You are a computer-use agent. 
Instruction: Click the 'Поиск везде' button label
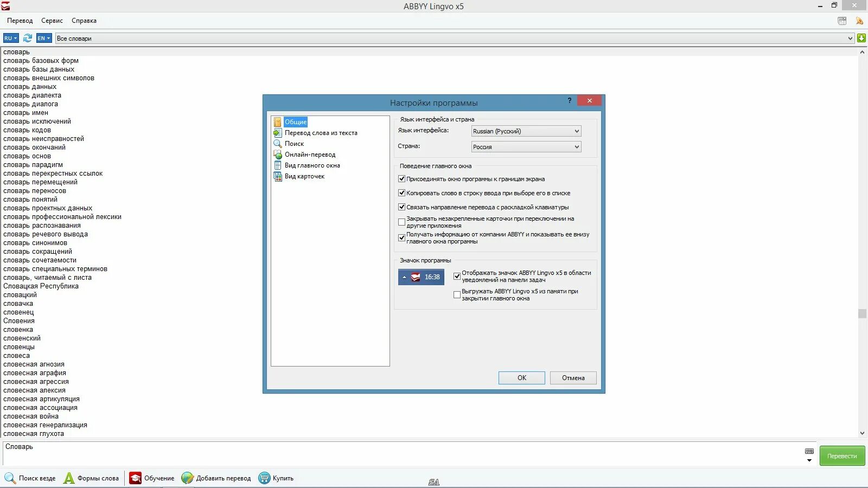point(37,478)
